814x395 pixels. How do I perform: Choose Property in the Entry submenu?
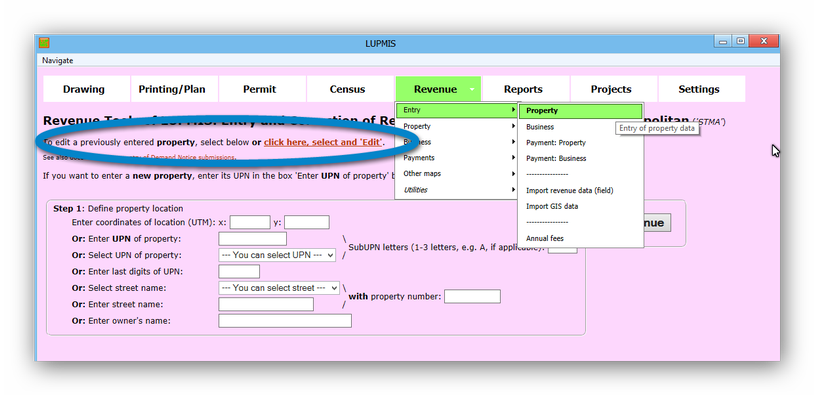(x=580, y=111)
